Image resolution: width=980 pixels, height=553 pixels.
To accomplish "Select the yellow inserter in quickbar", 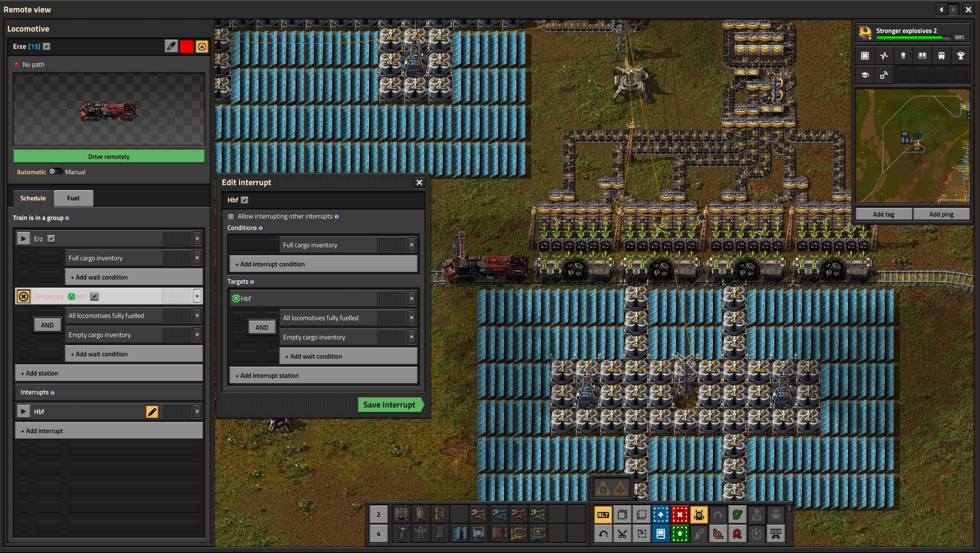I will [478, 515].
